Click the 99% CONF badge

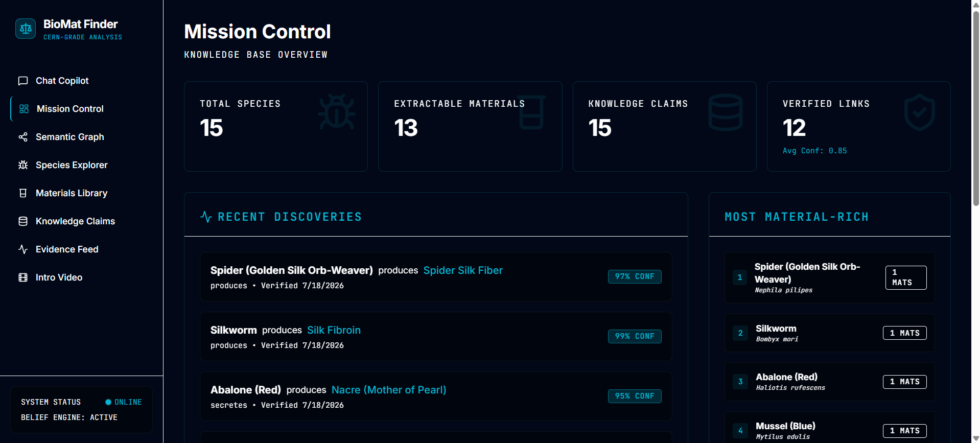tap(635, 336)
